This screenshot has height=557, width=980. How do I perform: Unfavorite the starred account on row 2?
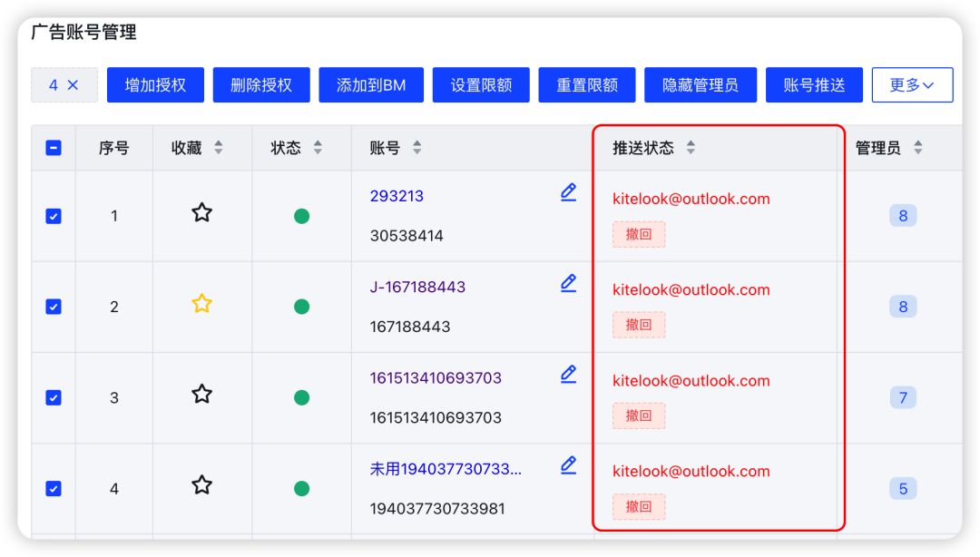(x=201, y=307)
